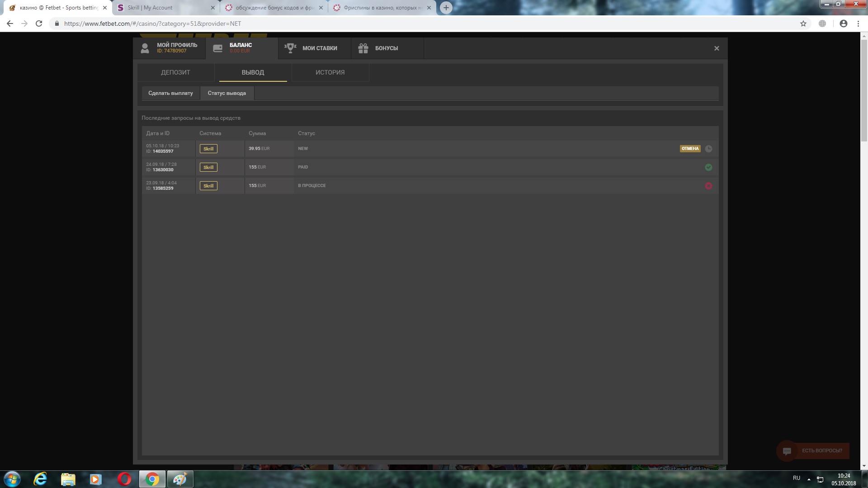The image size is (868, 488).
Task: Click the Skrill badge on request 13630030
Action: [x=208, y=167]
